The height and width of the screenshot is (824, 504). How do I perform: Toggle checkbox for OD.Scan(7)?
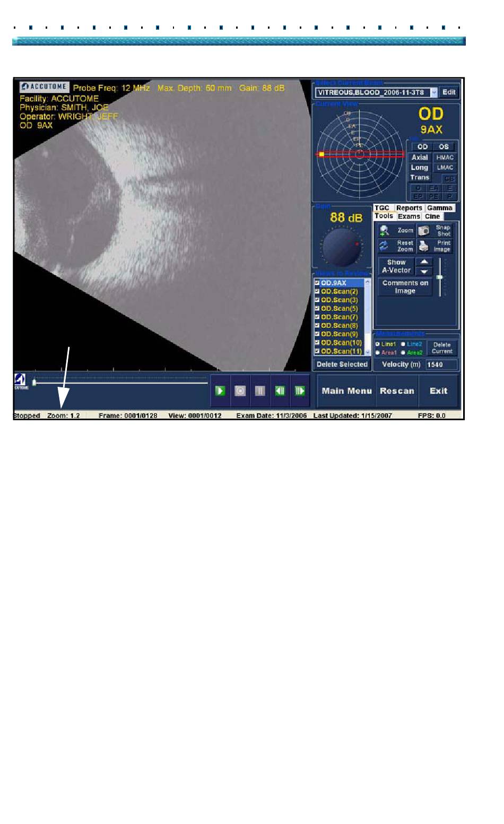click(317, 317)
